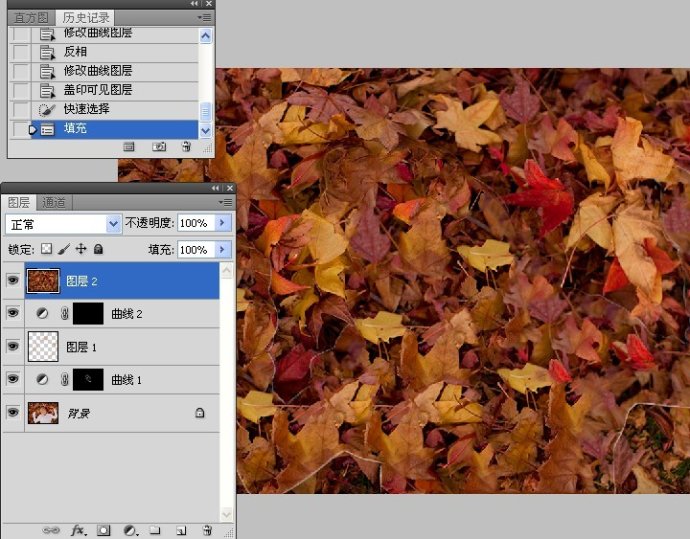
Task: Toggle lock transparent pixels
Action: tap(46, 249)
